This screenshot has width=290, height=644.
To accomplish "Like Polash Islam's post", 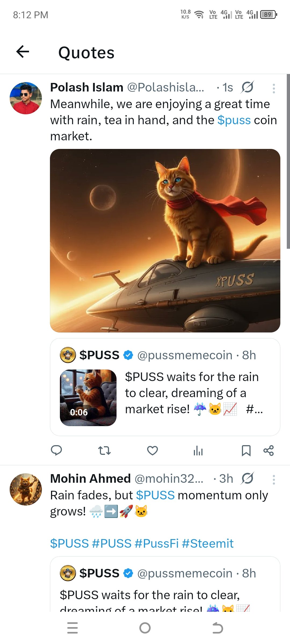I will pyautogui.click(x=152, y=450).
